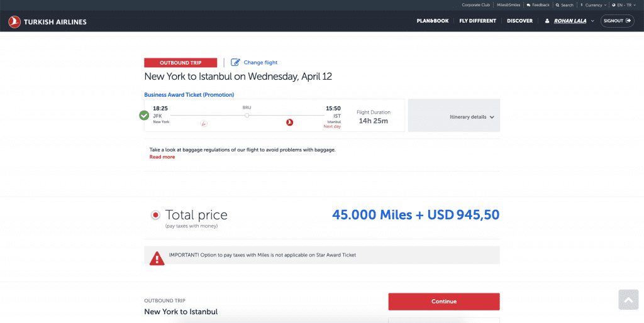Image resolution: width=644 pixels, height=323 pixels.
Task: Click the SIGNOUT button
Action: pos(618,21)
